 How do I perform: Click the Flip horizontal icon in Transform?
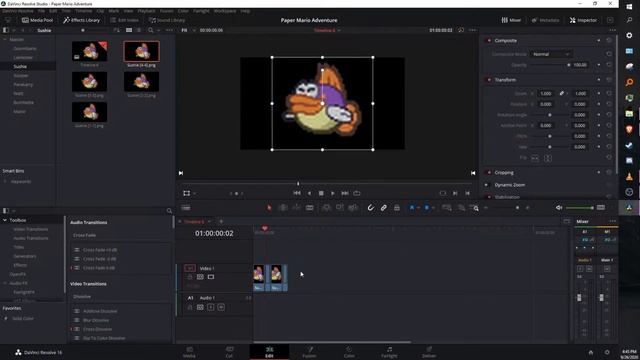[535, 158]
